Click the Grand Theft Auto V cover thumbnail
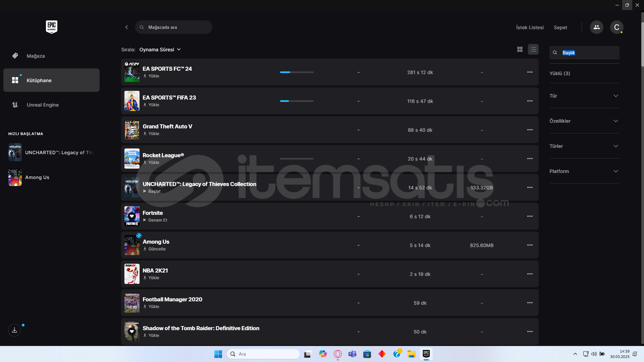 click(132, 130)
